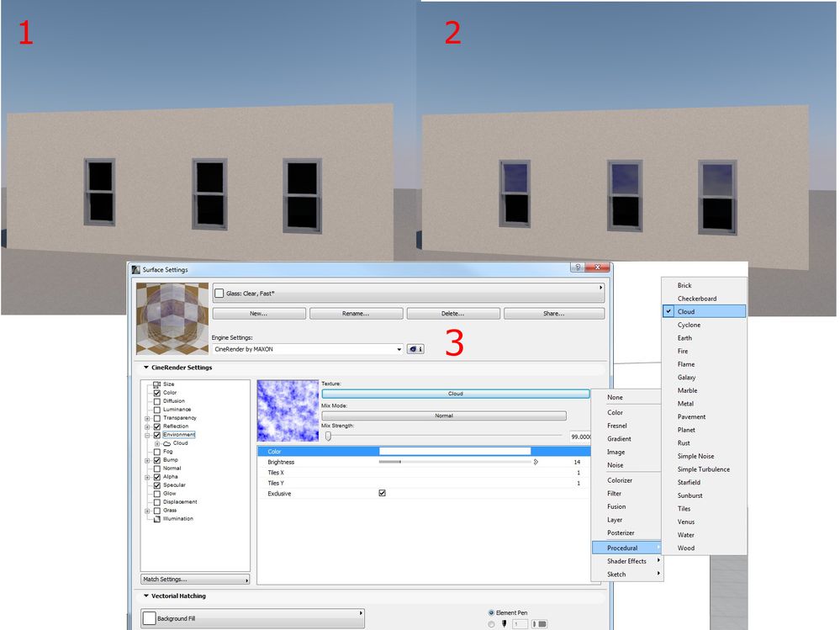Screen dimensions: 840x630
Task: Uncheck the Specular channel checkbox
Action: pyautogui.click(x=157, y=485)
